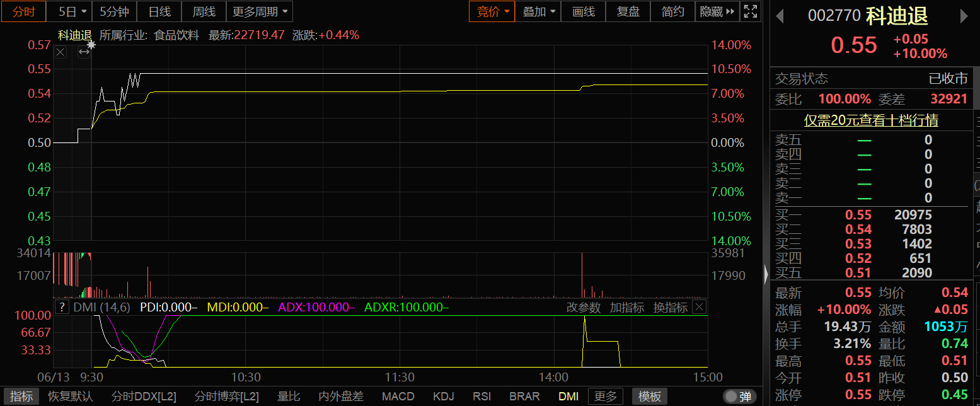The width and height of the screenshot is (980, 406).
Task: Click 仅需20元查看十档行情 link
Action: (871, 120)
